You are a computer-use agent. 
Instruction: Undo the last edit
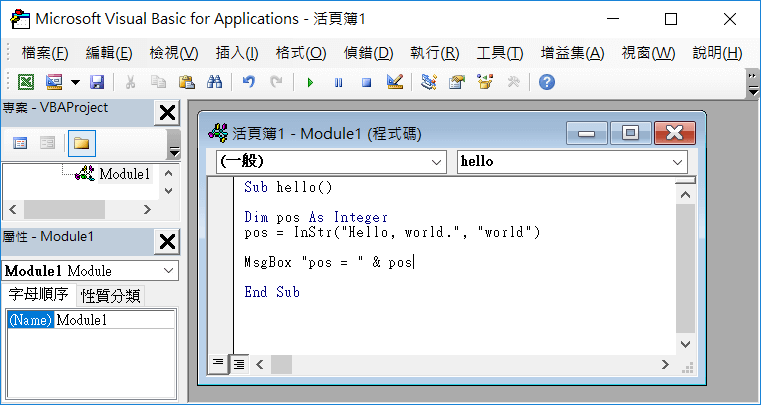coord(248,82)
